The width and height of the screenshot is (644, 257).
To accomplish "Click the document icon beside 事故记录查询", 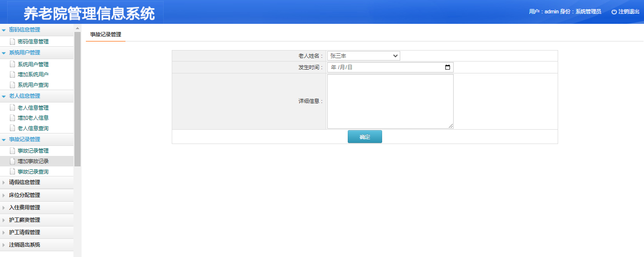I will [12, 172].
